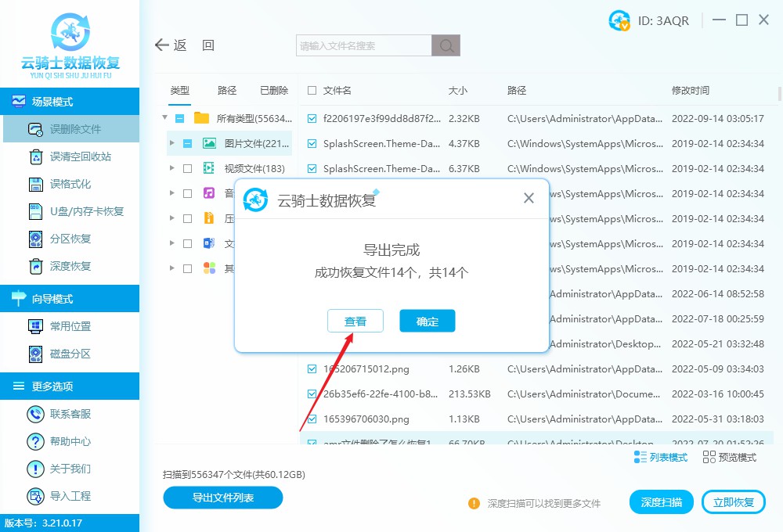Image resolution: width=783 pixels, height=532 pixels.
Task: Select 分区恢复 in the sidebar
Action: coord(70,239)
